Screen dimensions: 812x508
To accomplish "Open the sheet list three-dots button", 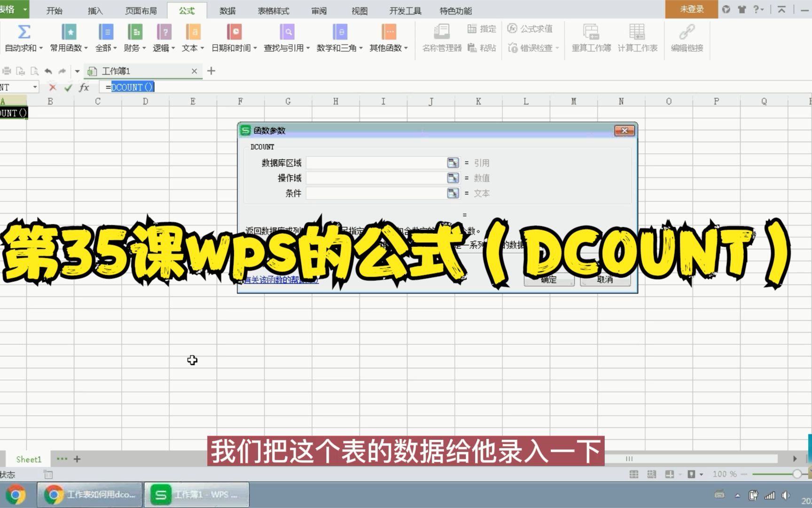I will [x=62, y=459].
